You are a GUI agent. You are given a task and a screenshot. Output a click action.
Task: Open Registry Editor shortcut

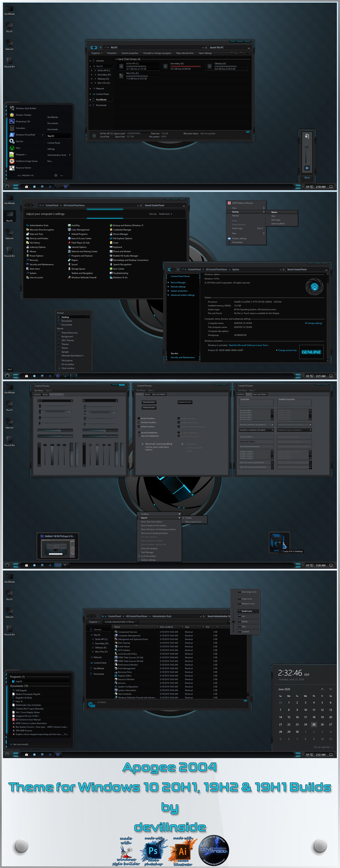point(123,676)
